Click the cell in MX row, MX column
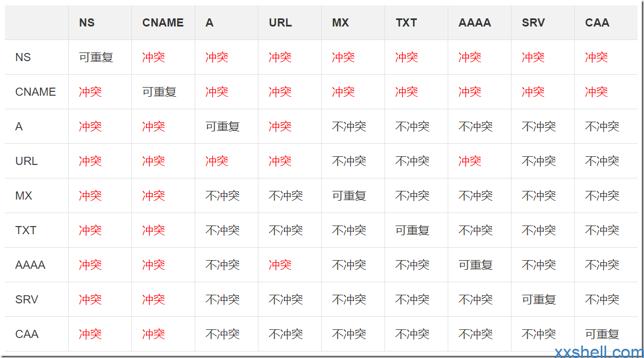644x358 pixels. pos(349,196)
